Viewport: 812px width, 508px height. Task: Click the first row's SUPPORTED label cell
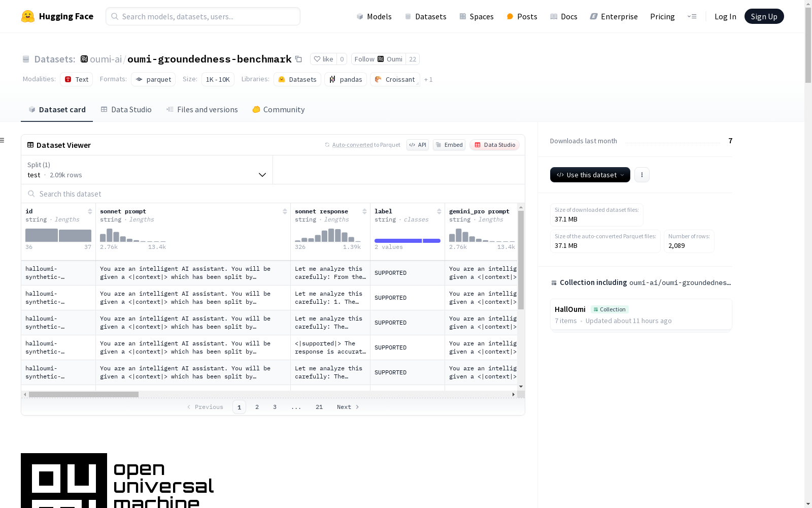(x=408, y=273)
